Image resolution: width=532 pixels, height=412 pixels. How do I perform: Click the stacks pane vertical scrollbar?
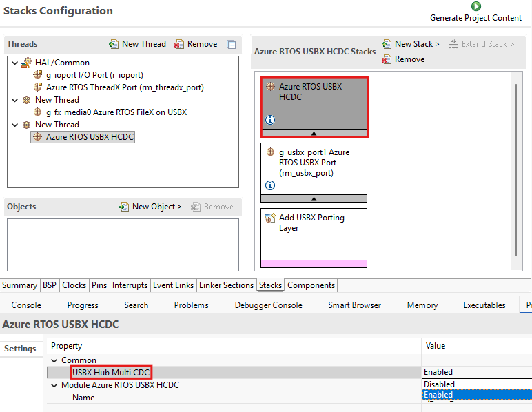(516, 169)
